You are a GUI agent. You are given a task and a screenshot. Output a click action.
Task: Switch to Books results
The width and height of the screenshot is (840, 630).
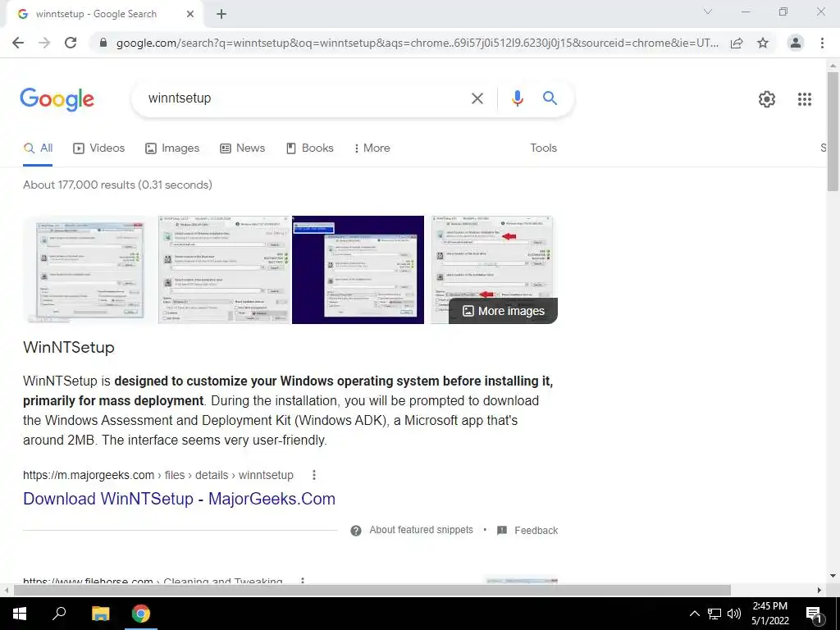(309, 148)
